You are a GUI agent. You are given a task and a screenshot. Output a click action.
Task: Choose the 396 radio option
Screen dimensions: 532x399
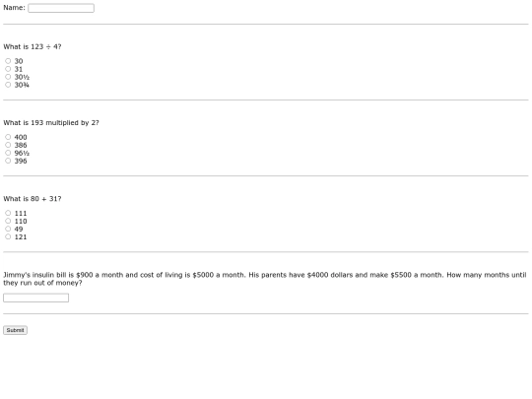(8, 161)
